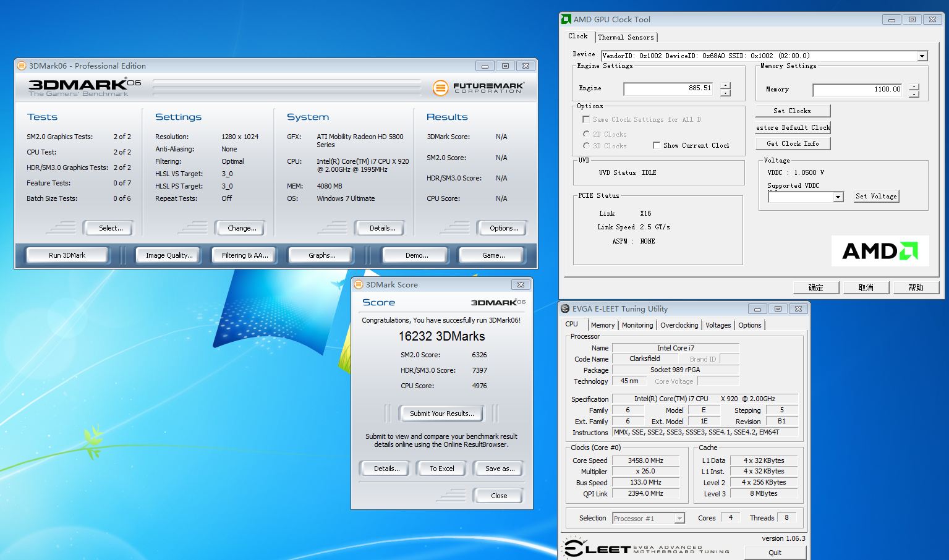
Task: Click the AMD logo in GPU Clock Tool
Action: [880, 251]
